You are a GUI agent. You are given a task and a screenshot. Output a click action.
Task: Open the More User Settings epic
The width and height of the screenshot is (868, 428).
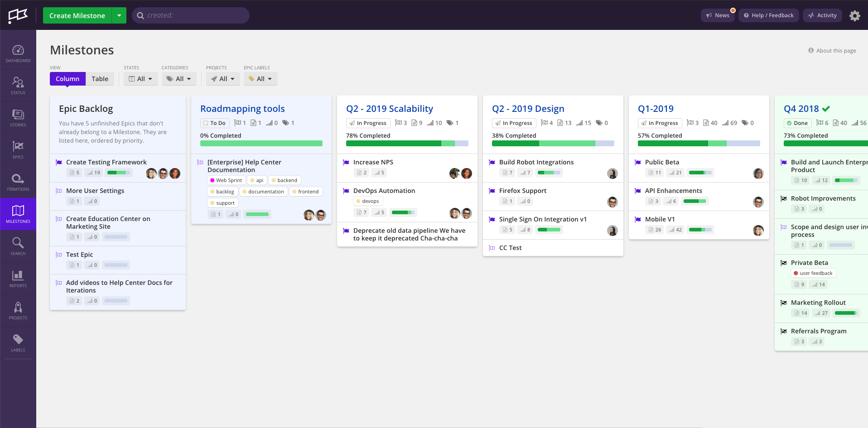(x=95, y=191)
